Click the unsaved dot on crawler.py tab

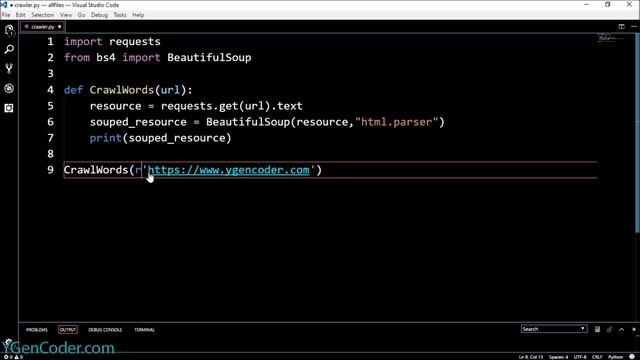(60, 27)
